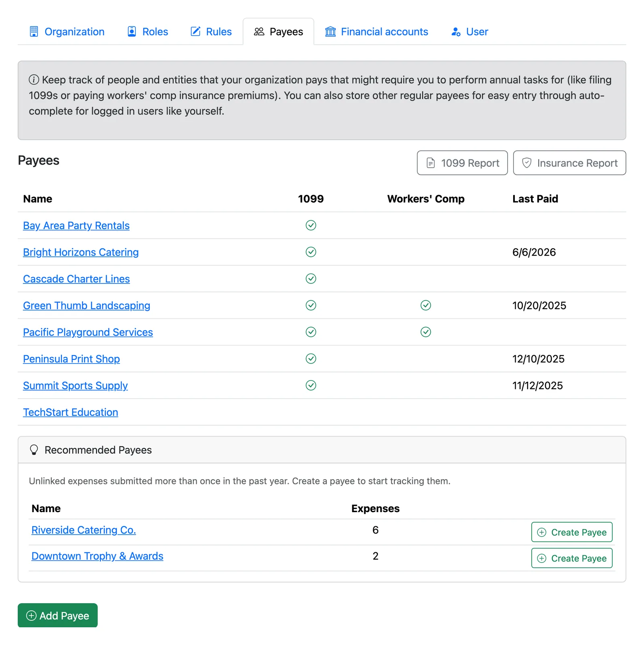Click 1099 check icon for Bright Horizons Catering

click(x=311, y=252)
